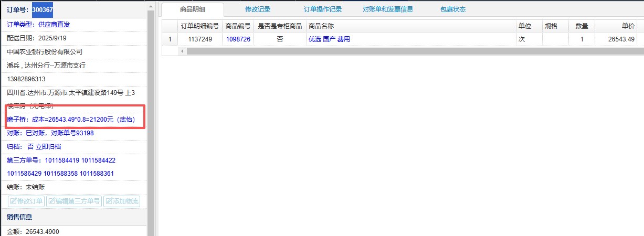Click the table's horizontal scroll left arrow
The height and width of the screenshot is (236, 644).
(x=183, y=51)
